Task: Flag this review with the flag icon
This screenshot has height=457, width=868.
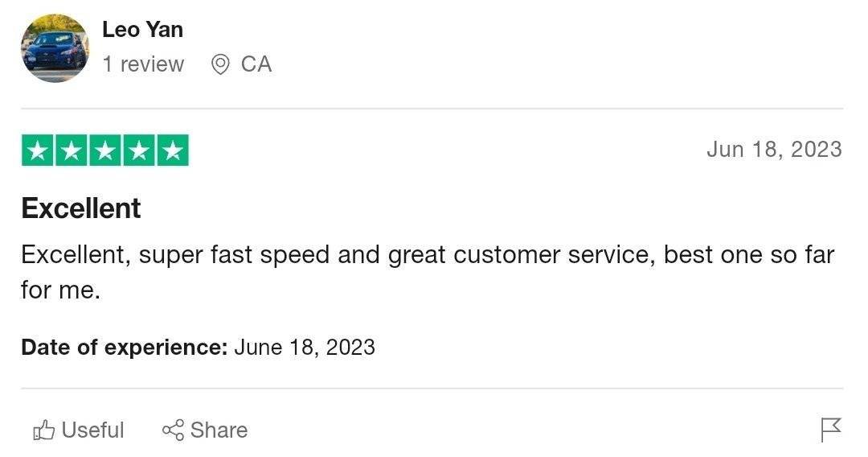Action: (x=831, y=430)
